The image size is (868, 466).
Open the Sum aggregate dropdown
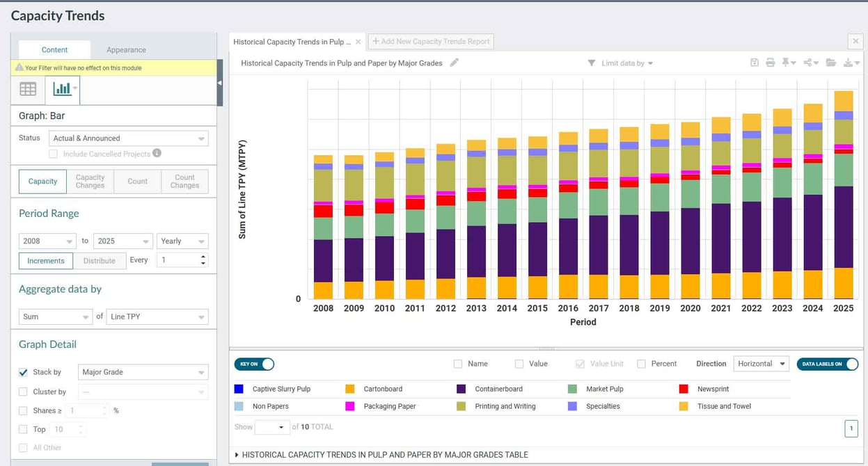coord(56,316)
